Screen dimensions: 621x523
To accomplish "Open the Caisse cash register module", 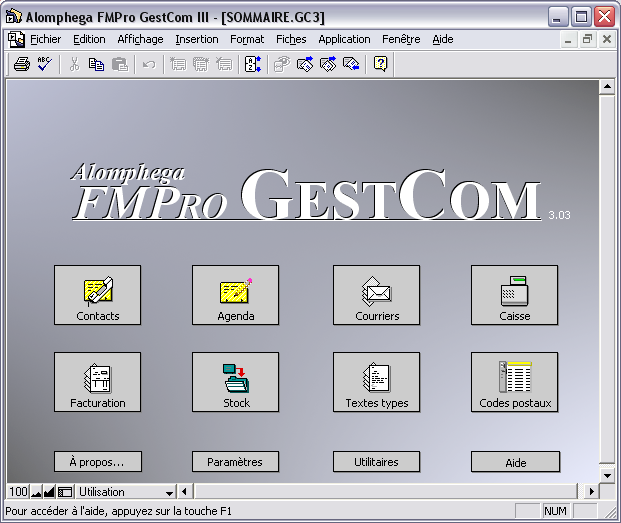I will 514,295.
